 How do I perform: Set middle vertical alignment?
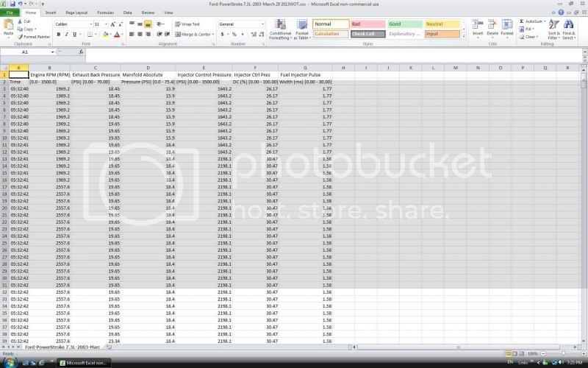[x=140, y=24]
